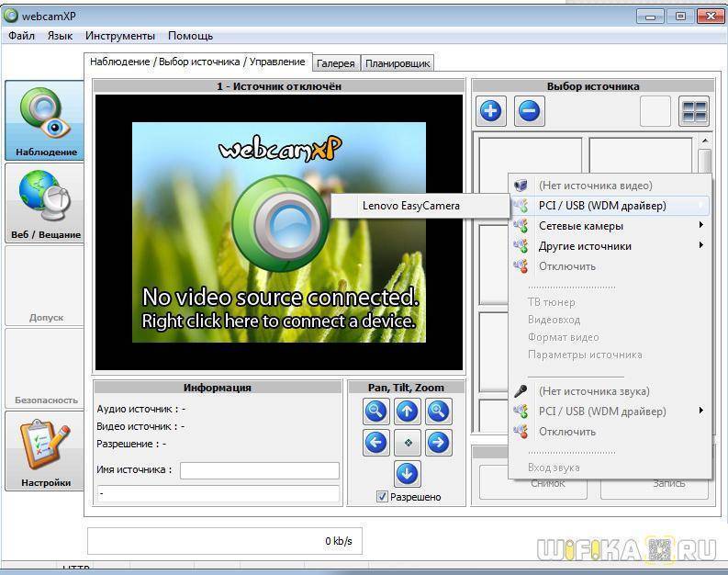The height and width of the screenshot is (575, 728).
Task: Expand the audio PCI / USB (WDM драйвер) submenu
Action: coord(610,412)
